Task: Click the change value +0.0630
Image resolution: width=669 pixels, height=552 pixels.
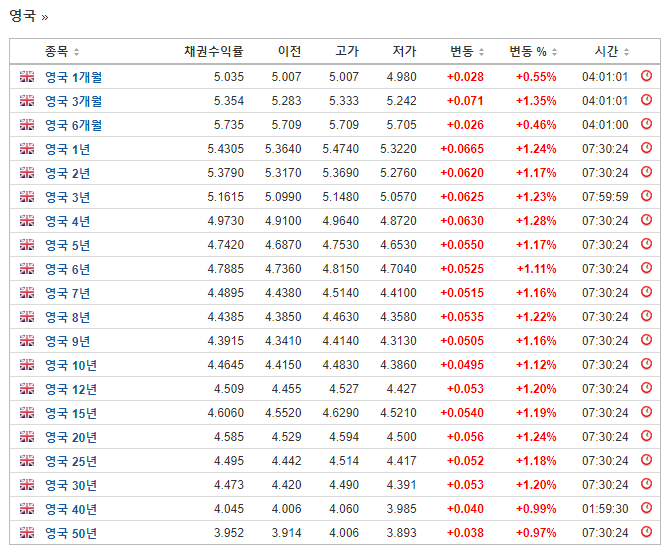Action: [462, 221]
